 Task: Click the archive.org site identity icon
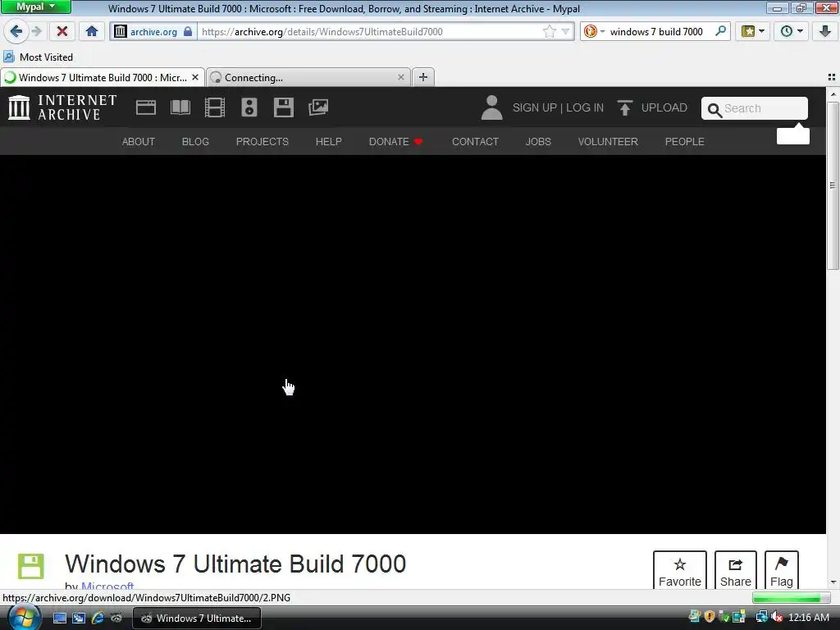point(121,32)
